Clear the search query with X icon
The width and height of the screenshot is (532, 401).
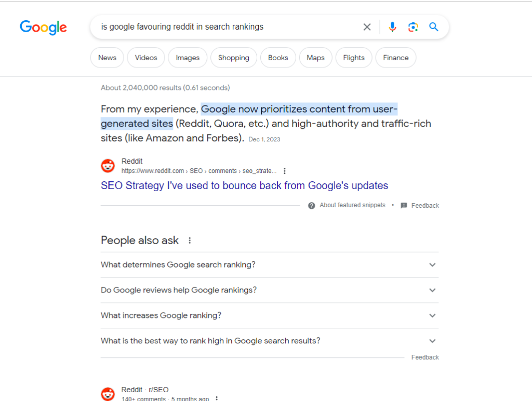pos(367,27)
